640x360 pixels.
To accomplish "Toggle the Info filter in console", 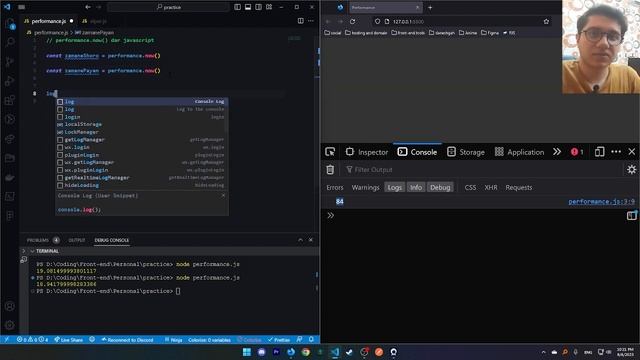I will click(x=416, y=187).
